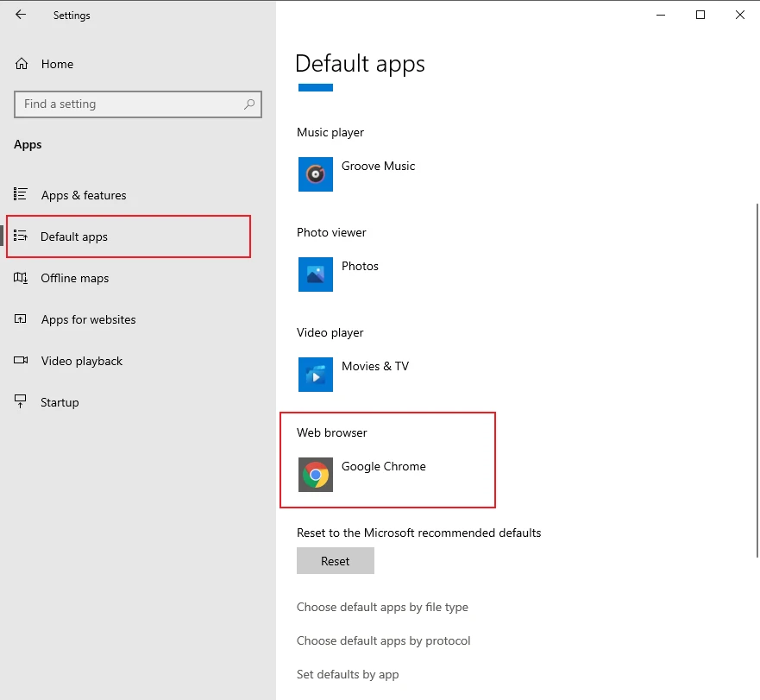The height and width of the screenshot is (700, 760).
Task: Click the Default apps sidebar icon
Action: coord(21,236)
